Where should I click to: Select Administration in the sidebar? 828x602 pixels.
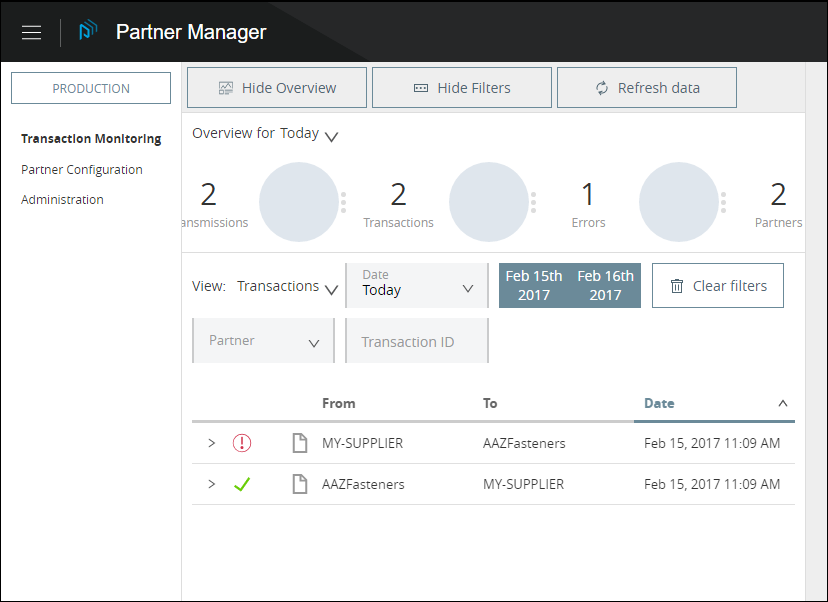[62, 199]
